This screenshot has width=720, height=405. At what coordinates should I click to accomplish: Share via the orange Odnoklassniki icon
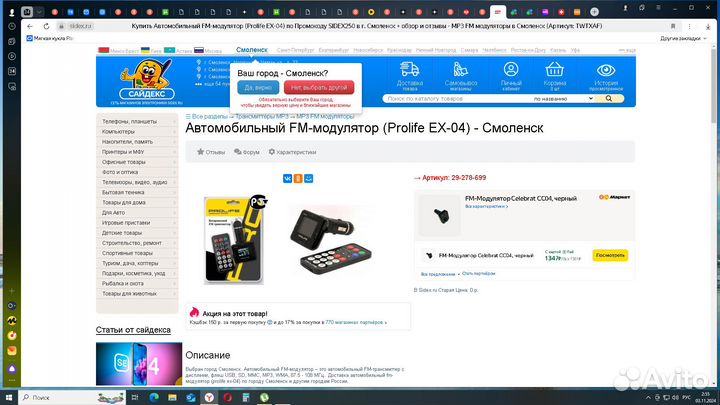click(298, 178)
